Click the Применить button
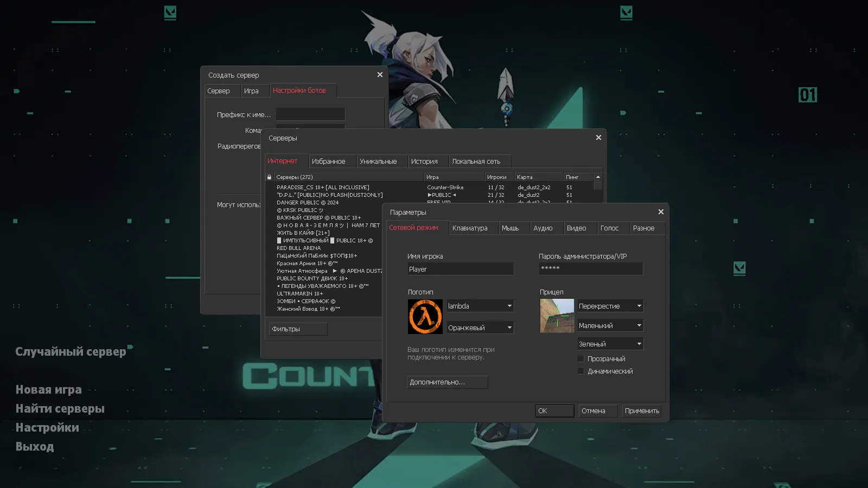The image size is (868, 488). (641, 410)
